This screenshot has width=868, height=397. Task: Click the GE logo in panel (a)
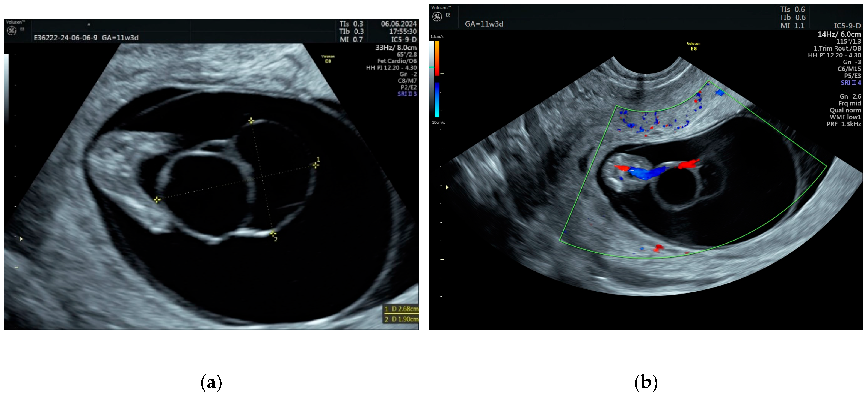point(12,31)
